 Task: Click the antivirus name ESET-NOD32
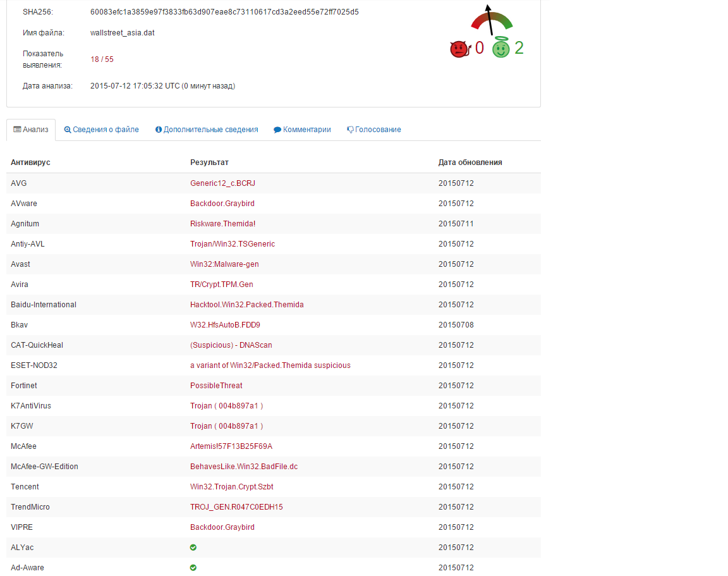[34, 365]
